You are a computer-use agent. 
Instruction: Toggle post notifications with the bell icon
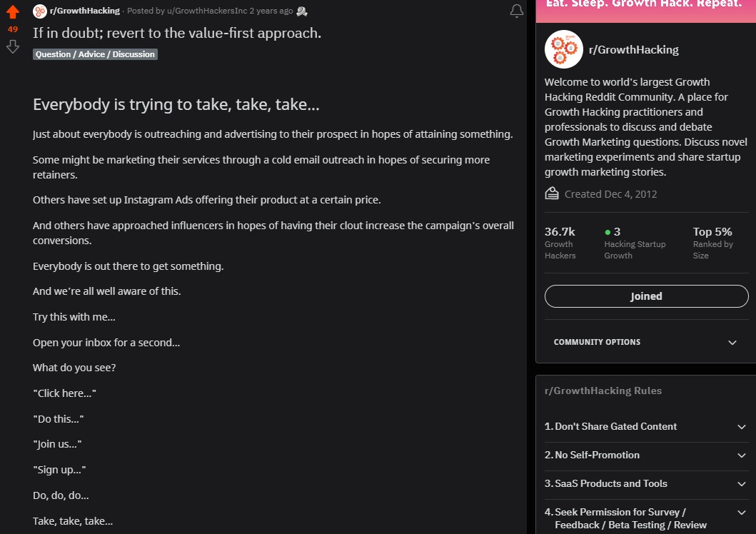517,11
